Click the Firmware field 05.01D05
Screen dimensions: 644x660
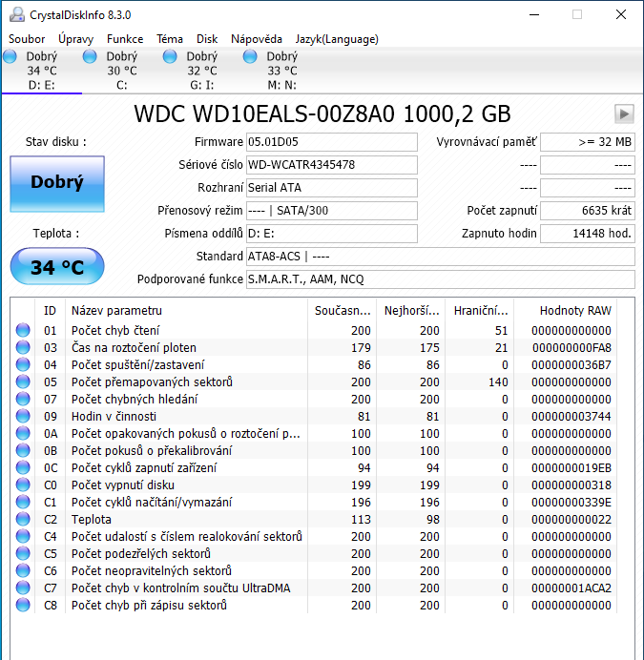pos(332,142)
